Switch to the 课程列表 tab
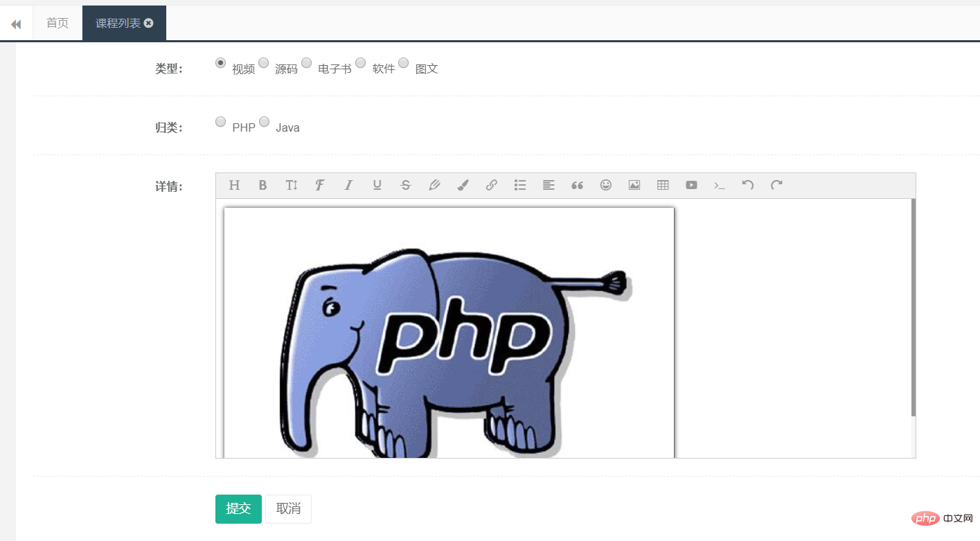The width and height of the screenshot is (980, 541). [124, 23]
